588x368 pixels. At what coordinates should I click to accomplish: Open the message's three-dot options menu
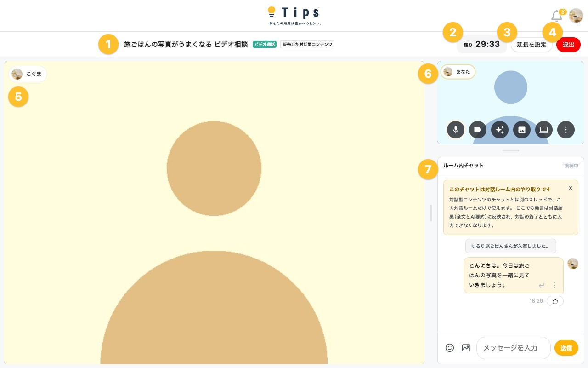(x=554, y=285)
